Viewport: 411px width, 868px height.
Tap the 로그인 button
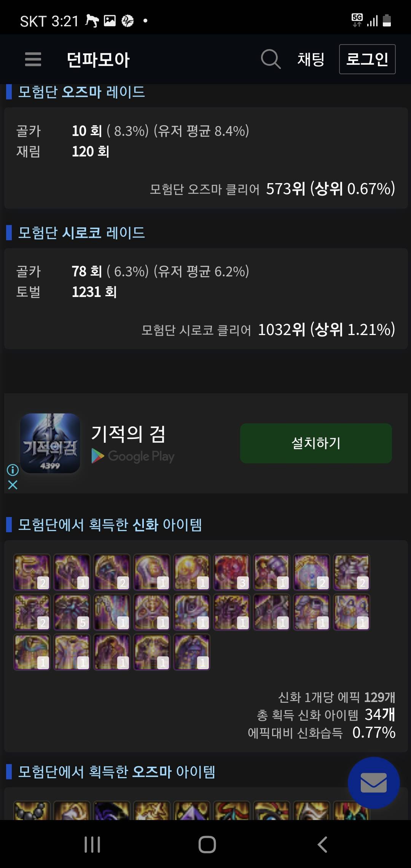(367, 59)
